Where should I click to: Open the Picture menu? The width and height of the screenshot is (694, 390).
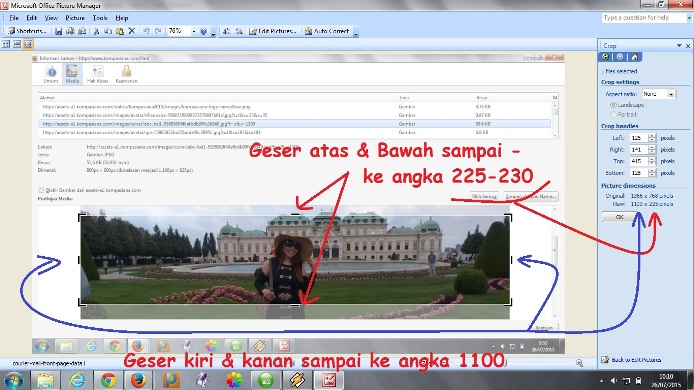point(75,18)
